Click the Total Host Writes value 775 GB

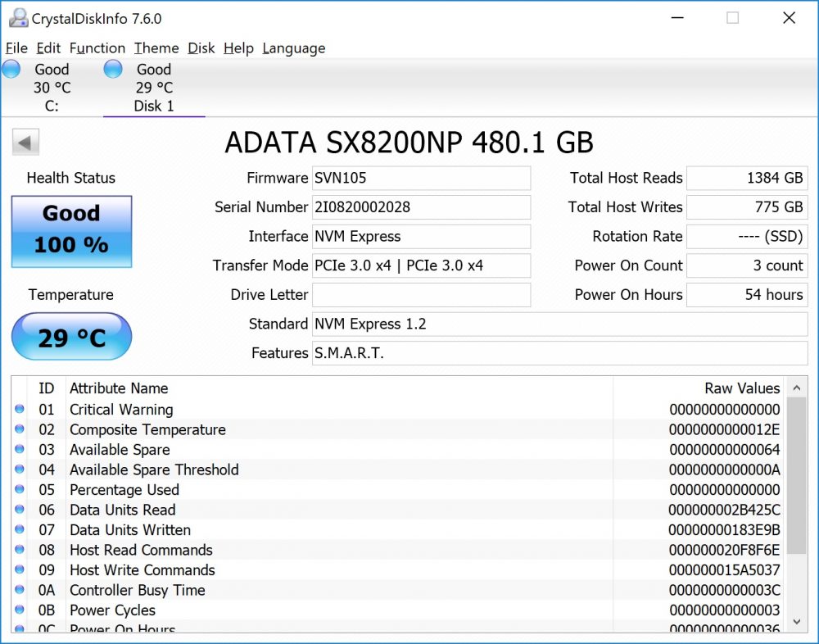click(747, 207)
